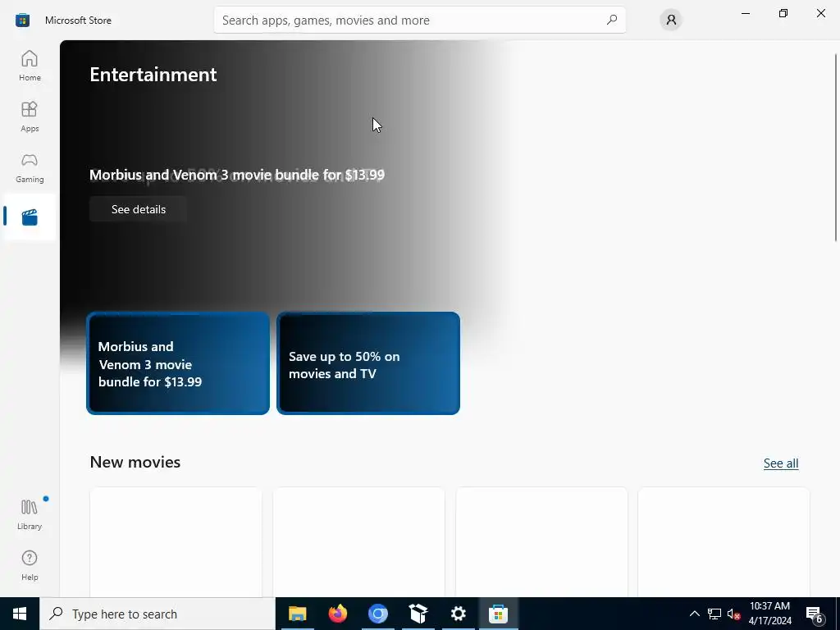Open the user account profile icon
The width and height of the screenshot is (840, 630).
pyautogui.click(x=671, y=20)
